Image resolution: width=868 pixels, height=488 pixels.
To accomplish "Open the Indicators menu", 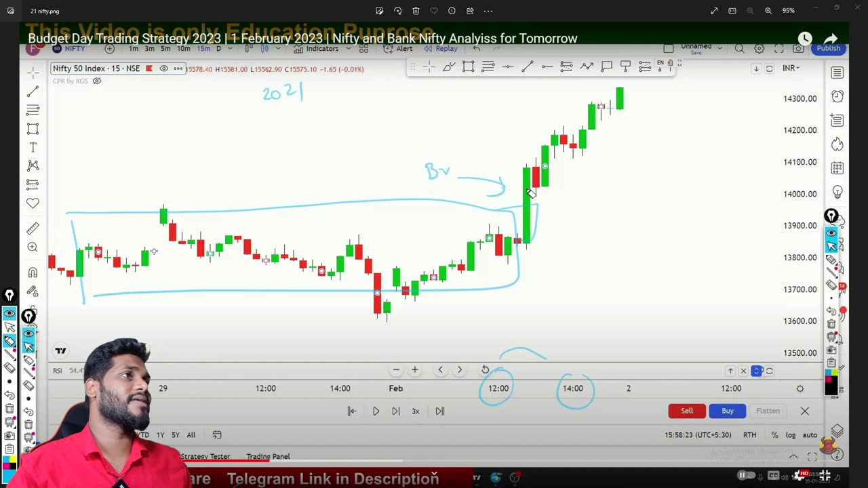I will coord(316,49).
